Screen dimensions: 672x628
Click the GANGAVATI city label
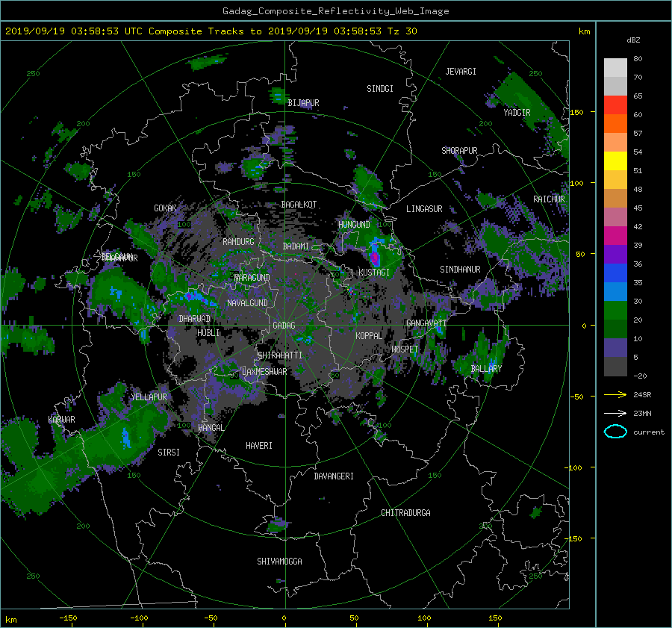point(426,323)
